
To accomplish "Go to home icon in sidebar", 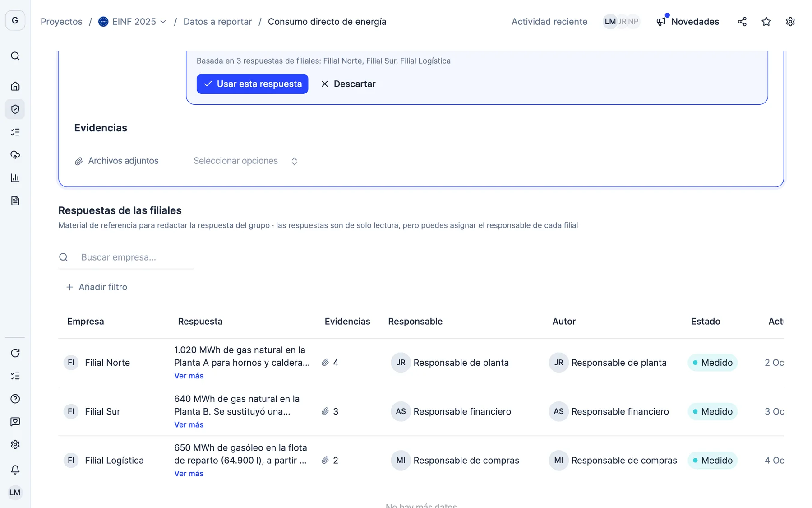I will pos(15,86).
